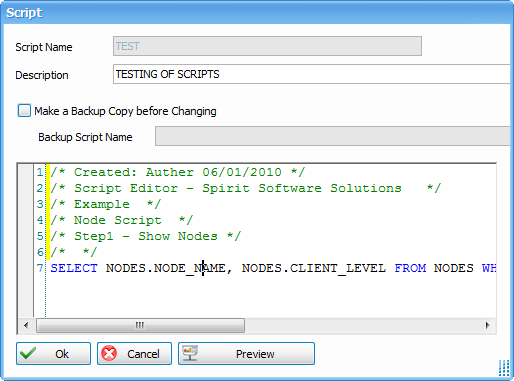The image size is (514, 381).
Task: Click the 'Step1 - Show Nodes' comment line
Action: point(146,236)
